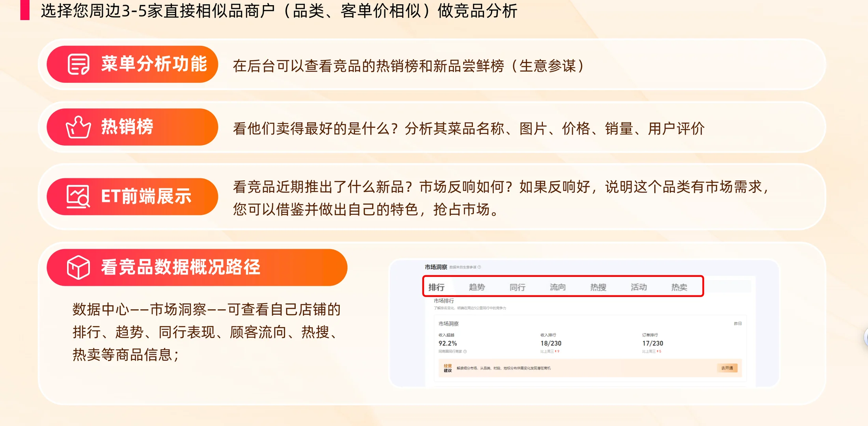Click the 经营建议 label in orange banner

pos(448,368)
